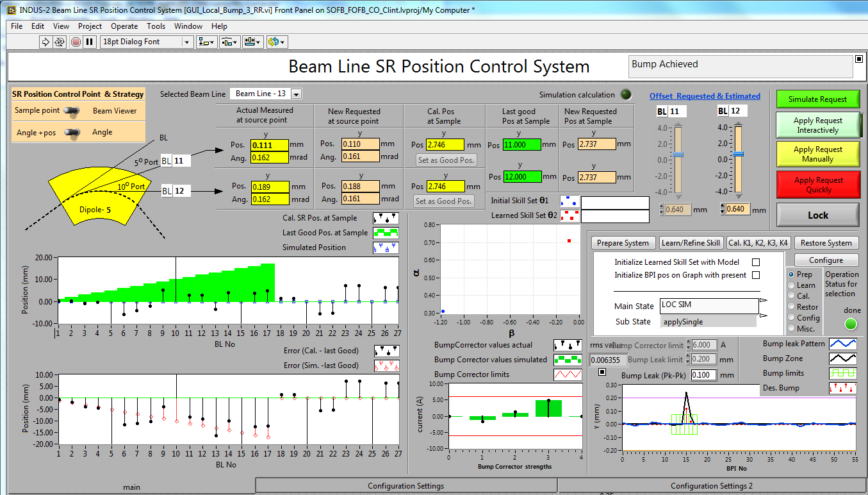Click Bump leak Pattern legend icon
The image size is (868, 495).
[x=843, y=344]
